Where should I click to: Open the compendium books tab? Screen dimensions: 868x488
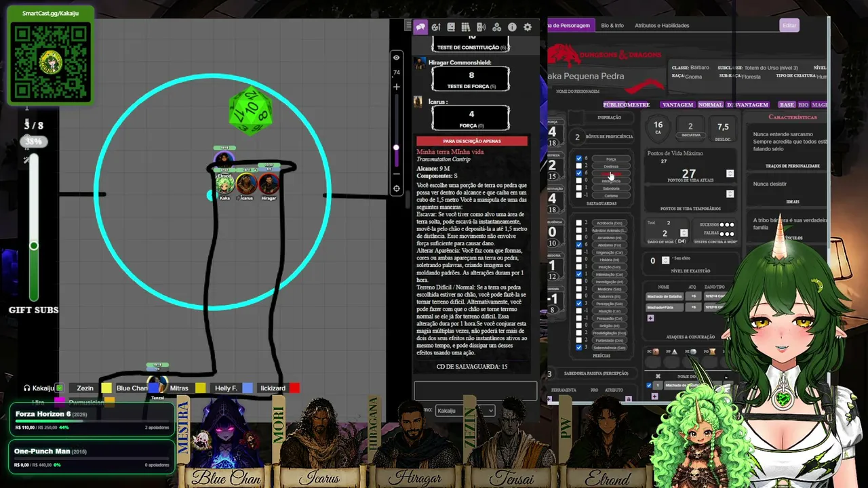(x=466, y=27)
